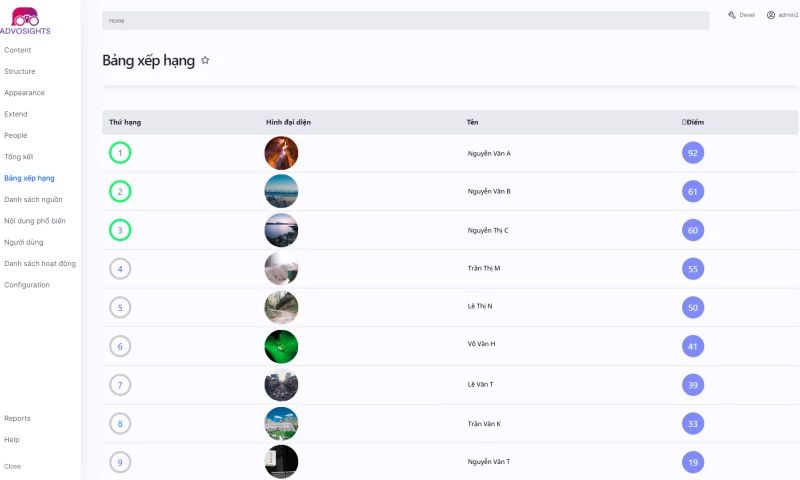The image size is (800, 480).
Task: Click Võ Văn H's green avatar
Action: tap(281, 346)
